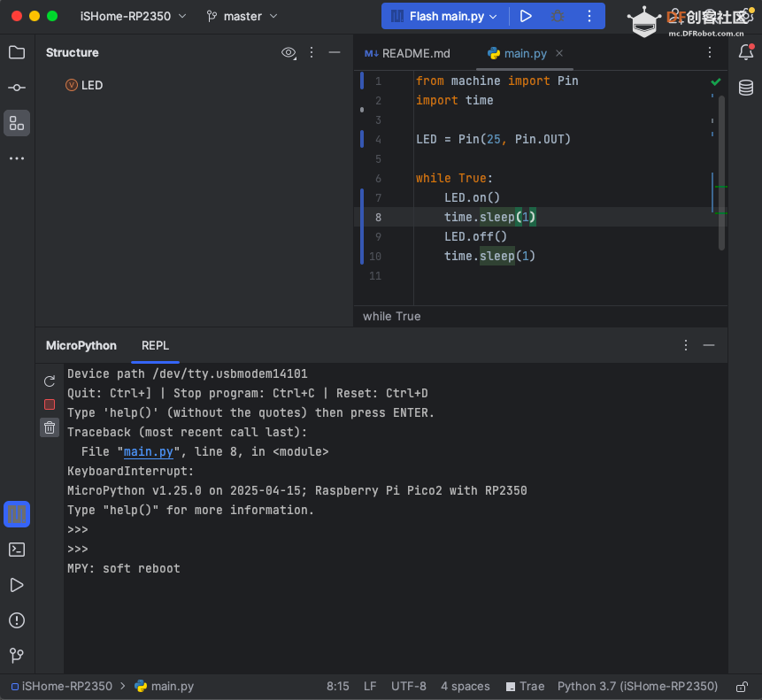Open main.py link in traceback
The image size is (762, 700).
click(x=148, y=451)
